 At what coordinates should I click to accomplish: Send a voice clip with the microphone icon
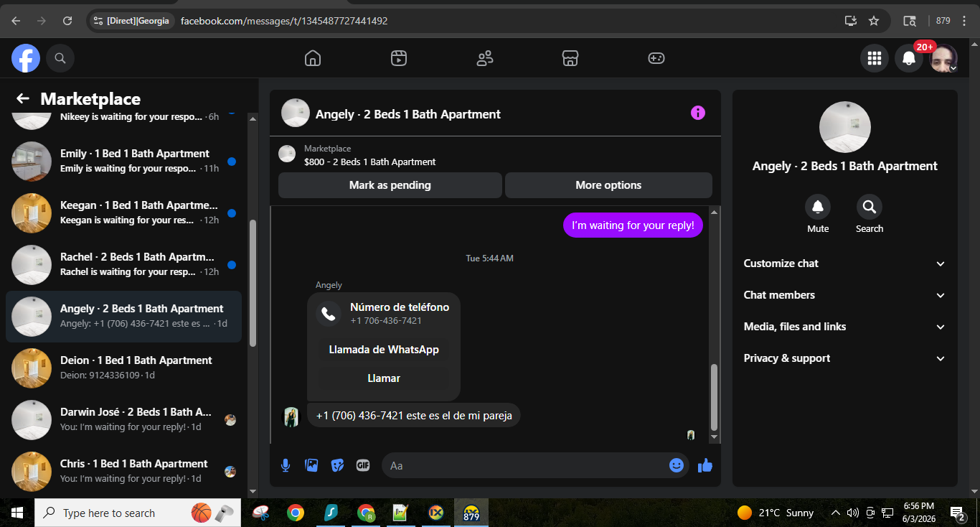(x=286, y=465)
